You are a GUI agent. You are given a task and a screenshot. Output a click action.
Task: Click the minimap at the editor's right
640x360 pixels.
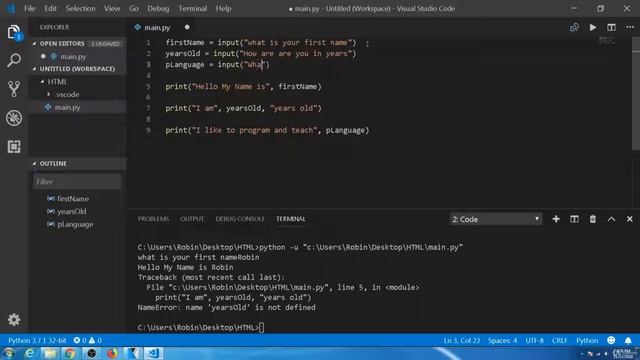coord(607,41)
